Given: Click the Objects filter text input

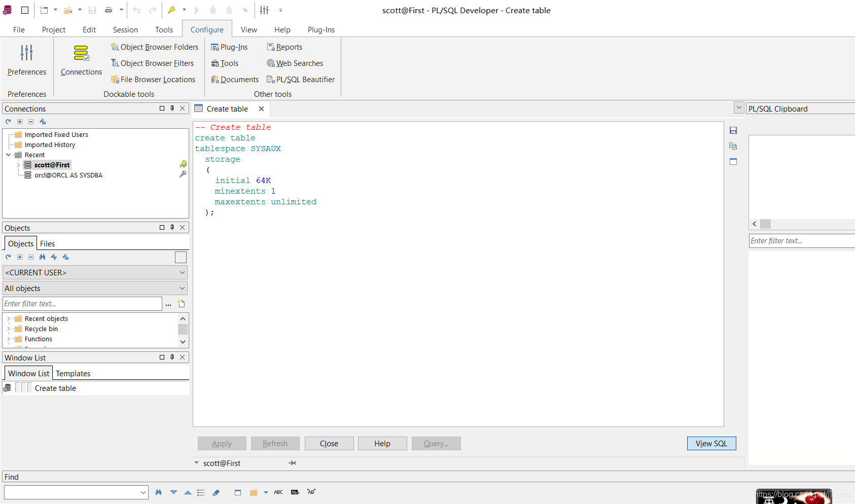Looking at the screenshot, I should pyautogui.click(x=82, y=304).
